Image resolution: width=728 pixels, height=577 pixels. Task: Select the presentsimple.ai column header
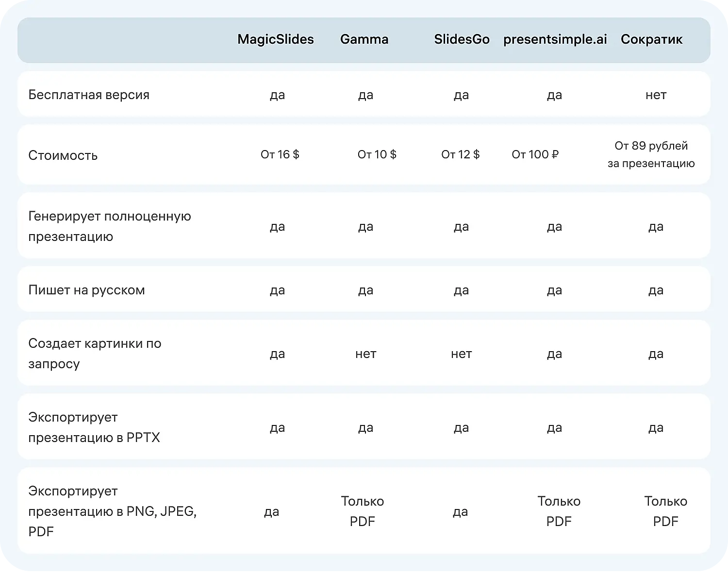555,39
